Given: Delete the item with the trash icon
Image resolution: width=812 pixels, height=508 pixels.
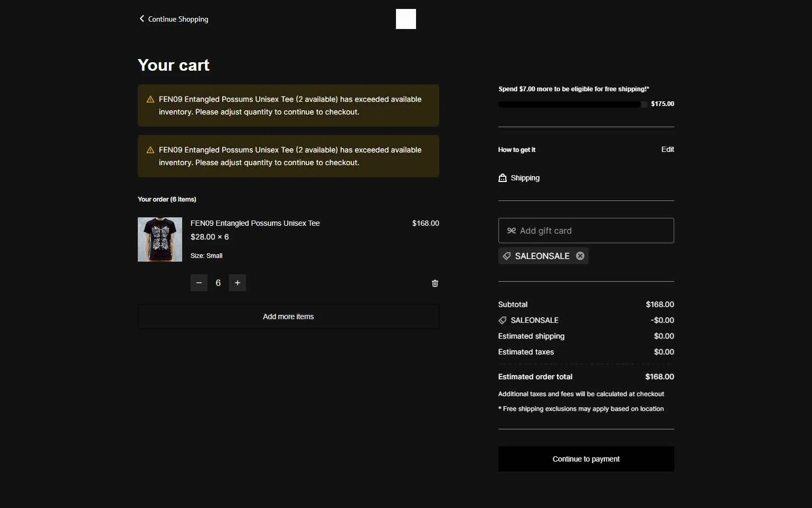Looking at the screenshot, I should [x=435, y=283].
